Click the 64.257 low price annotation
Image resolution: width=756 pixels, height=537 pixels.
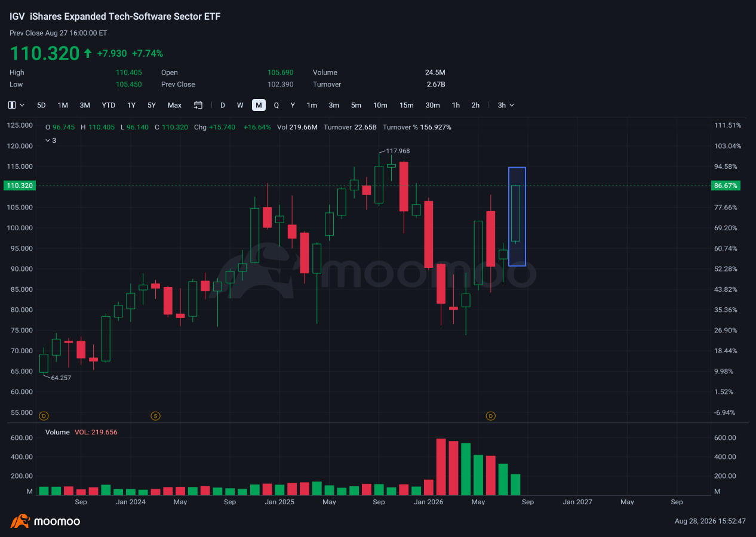pos(61,378)
